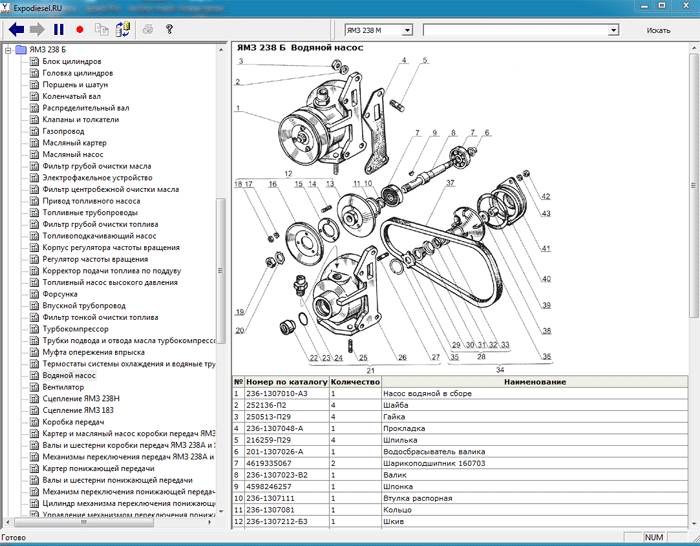Click into the empty search input field
Viewport: 700px width, 546px height.
click(516, 30)
